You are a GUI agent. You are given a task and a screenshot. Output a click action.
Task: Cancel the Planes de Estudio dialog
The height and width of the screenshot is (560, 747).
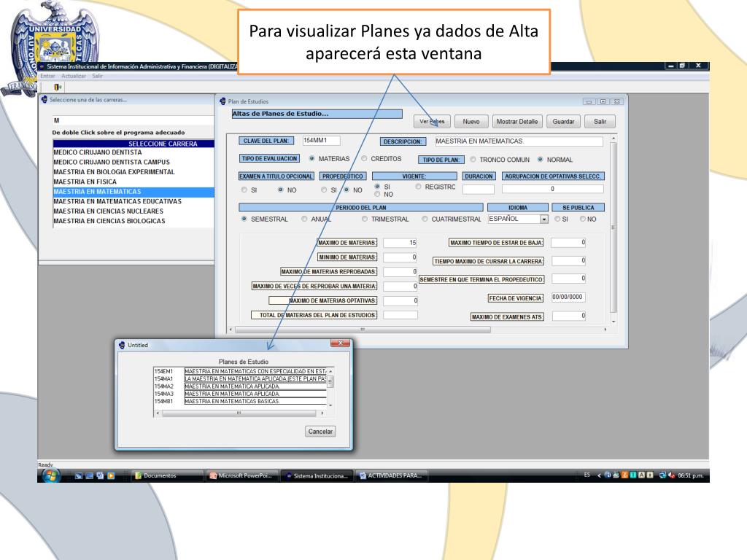(x=320, y=432)
